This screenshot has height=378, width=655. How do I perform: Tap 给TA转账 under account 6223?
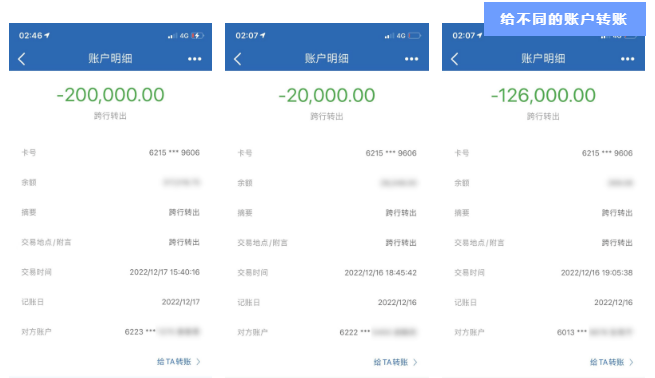(x=178, y=362)
